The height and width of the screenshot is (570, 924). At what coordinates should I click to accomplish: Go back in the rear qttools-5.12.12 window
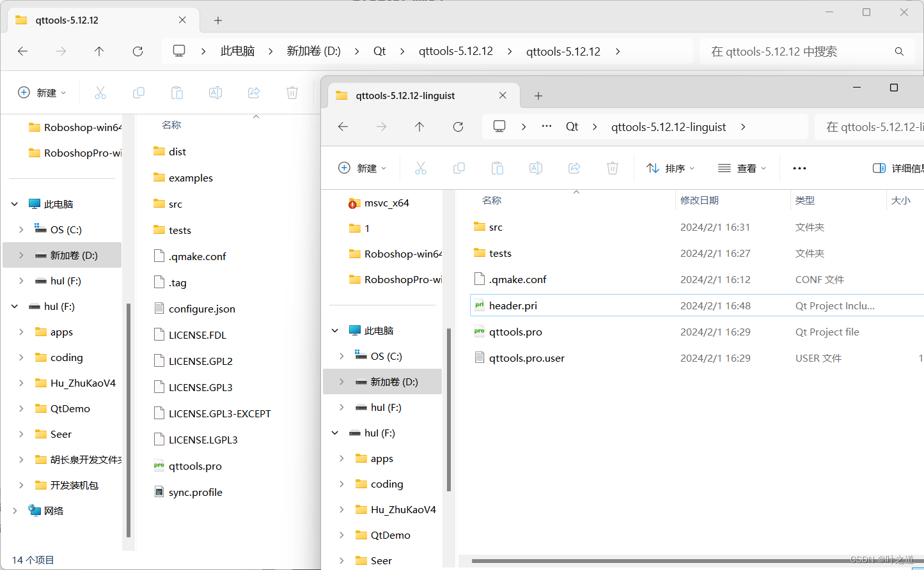pos(23,51)
